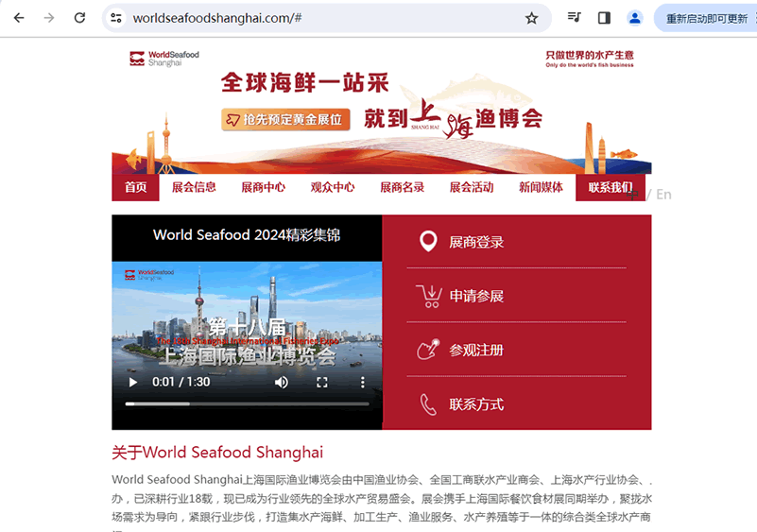The width and height of the screenshot is (757, 532).
Task: Click the browser forward arrow
Action: click(49, 18)
